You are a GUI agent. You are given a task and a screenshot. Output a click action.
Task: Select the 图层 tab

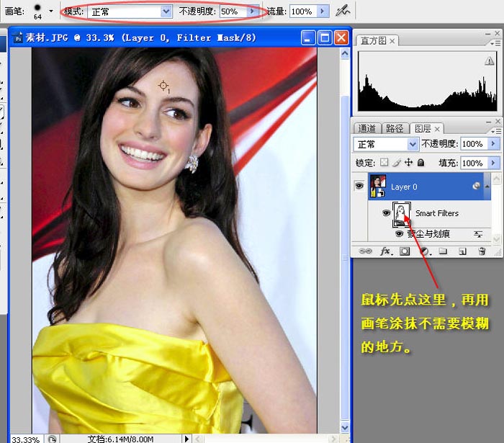(x=423, y=129)
